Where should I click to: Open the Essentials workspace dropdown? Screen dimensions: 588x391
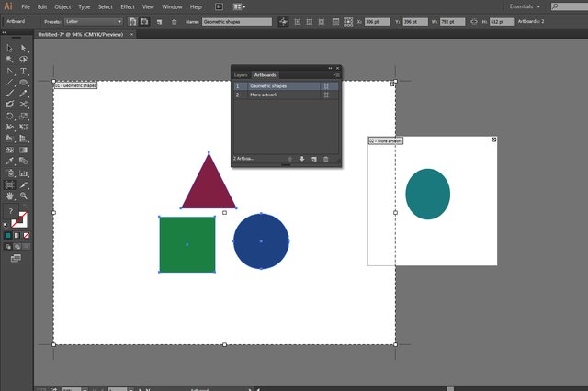pos(525,6)
